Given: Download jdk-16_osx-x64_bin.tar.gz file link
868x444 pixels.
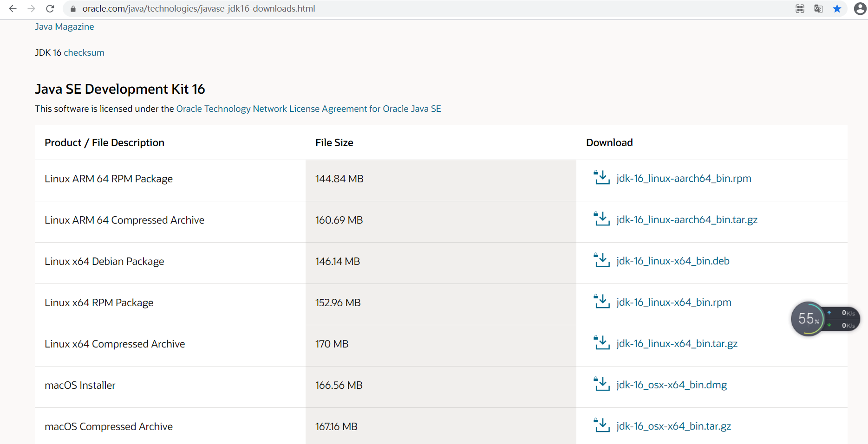Looking at the screenshot, I should pyautogui.click(x=673, y=426).
